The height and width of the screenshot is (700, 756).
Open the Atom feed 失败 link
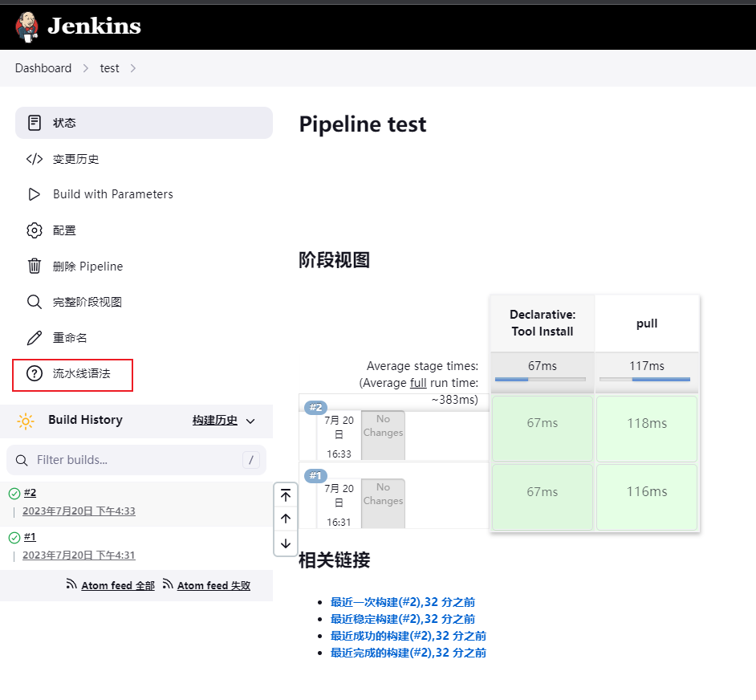tap(213, 586)
